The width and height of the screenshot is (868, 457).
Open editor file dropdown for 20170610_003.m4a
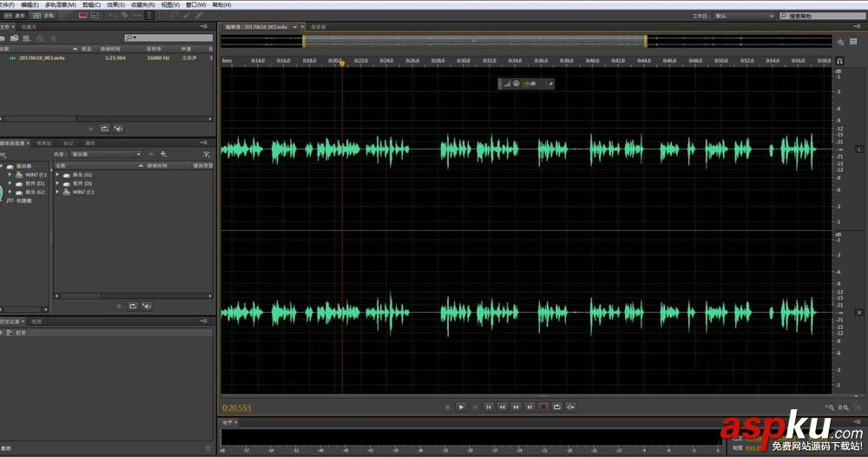tap(295, 27)
